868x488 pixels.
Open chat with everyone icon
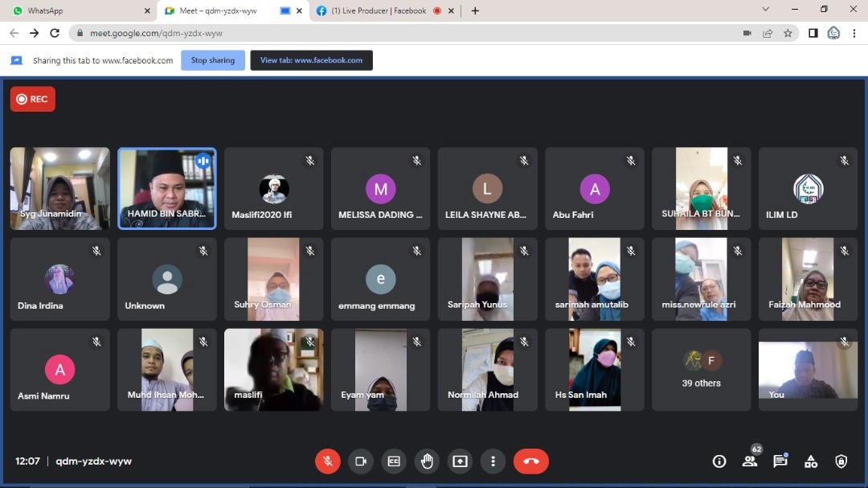pyautogui.click(x=780, y=461)
